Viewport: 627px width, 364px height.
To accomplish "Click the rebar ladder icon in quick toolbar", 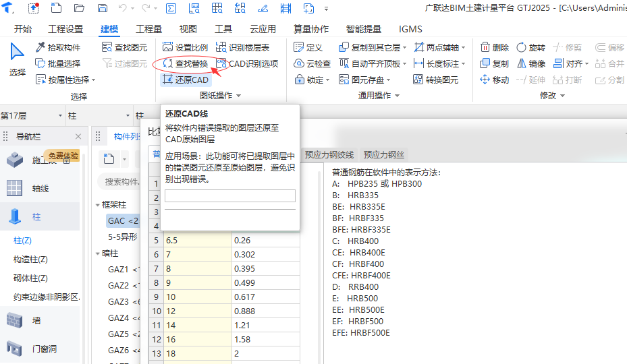I will tap(286, 8).
